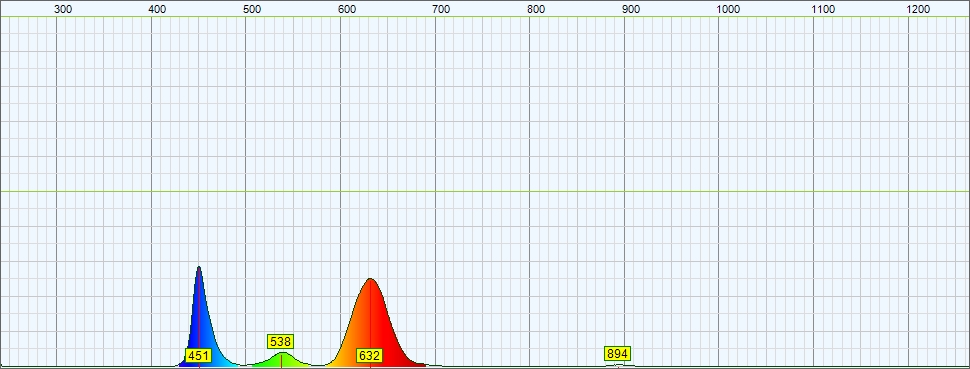Viewport: 970px width, 369px height.
Task: Click the 1000 wavelength axis label
Action: (728, 9)
